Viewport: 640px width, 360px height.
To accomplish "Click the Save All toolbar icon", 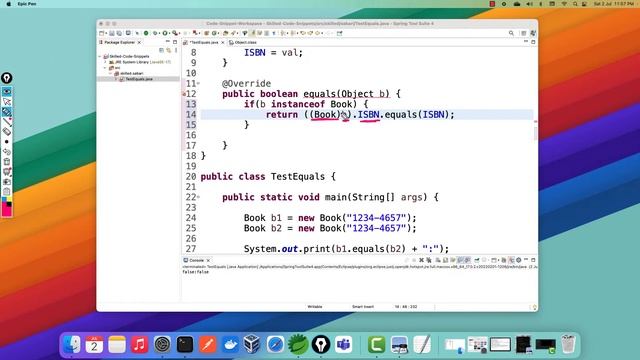I will [x=119, y=33].
